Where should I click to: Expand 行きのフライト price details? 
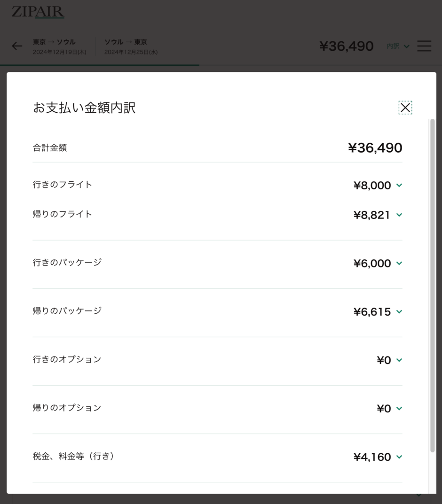pyautogui.click(x=399, y=186)
